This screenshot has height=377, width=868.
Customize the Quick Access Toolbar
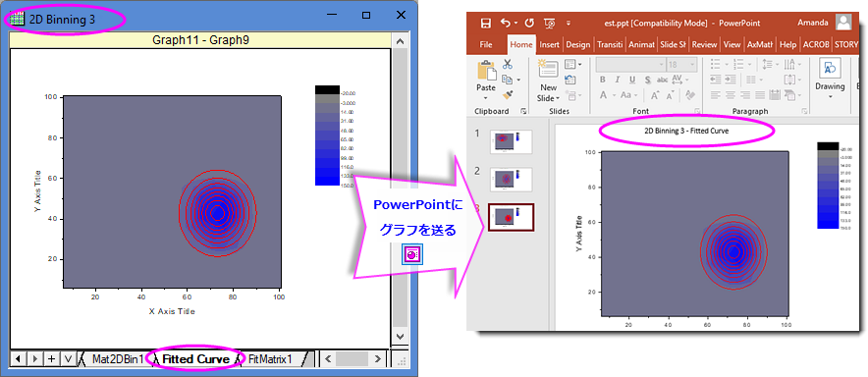568,24
